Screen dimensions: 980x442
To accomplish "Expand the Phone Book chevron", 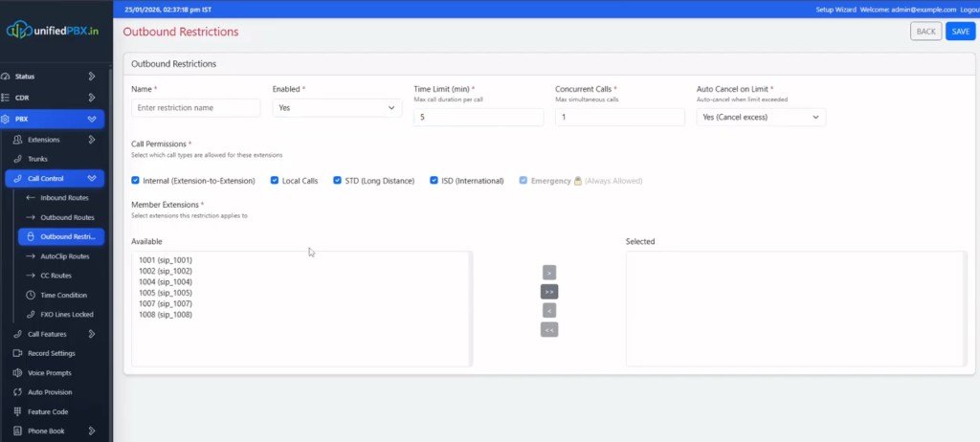I will 91,431.
